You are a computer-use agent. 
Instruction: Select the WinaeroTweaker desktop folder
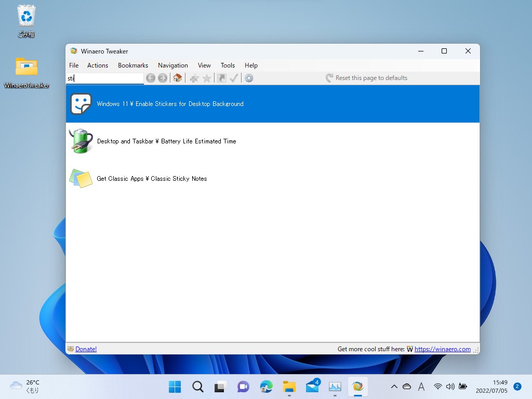pos(26,73)
